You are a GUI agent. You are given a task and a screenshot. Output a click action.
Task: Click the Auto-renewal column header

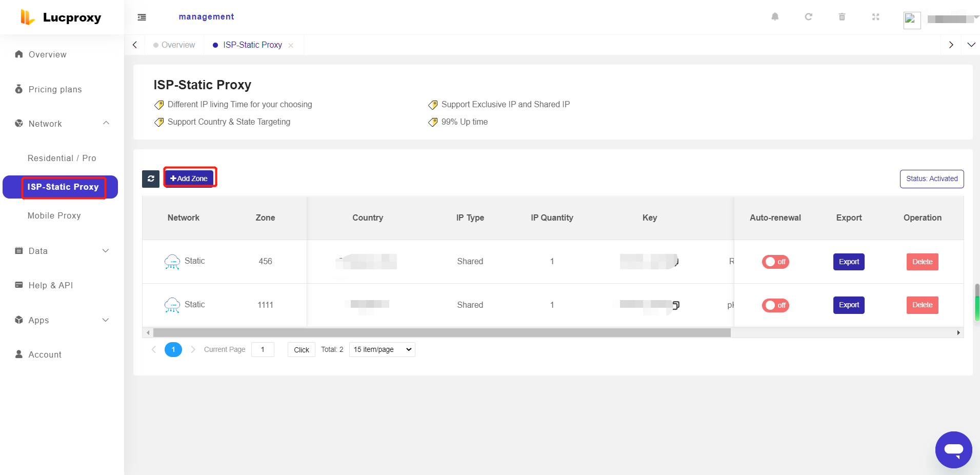(775, 217)
